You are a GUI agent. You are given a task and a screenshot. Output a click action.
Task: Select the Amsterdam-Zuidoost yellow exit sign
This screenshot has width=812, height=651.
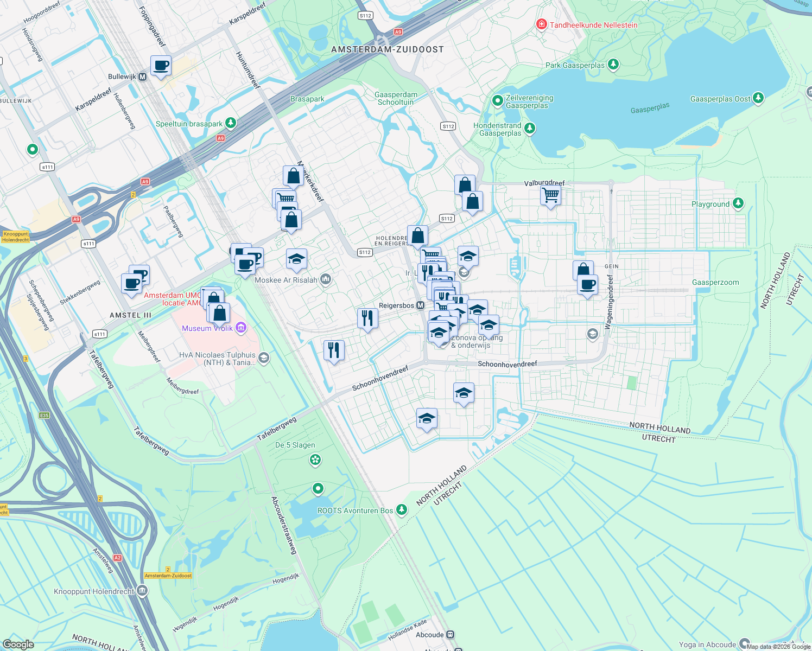[168, 576]
